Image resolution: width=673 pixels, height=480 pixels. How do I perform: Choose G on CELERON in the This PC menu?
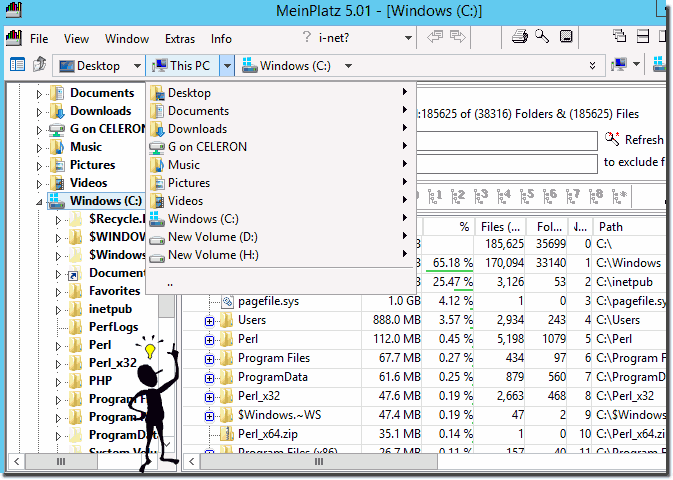point(207,147)
